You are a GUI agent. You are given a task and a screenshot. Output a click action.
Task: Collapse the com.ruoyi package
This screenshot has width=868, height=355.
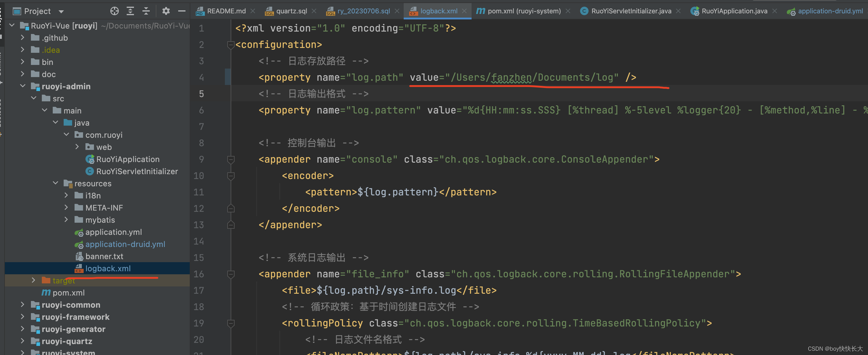click(66, 135)
